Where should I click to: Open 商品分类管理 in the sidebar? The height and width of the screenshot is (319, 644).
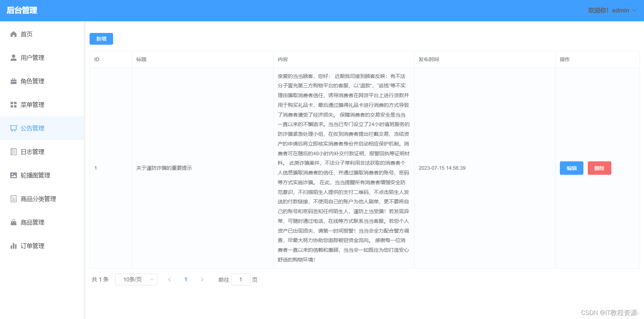pos(42,199)
